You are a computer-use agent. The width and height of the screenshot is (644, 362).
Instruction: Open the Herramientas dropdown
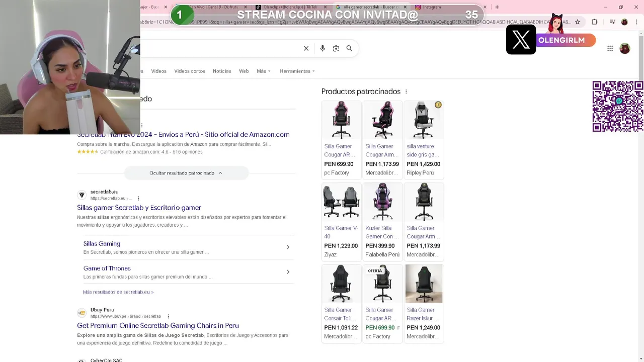[x=297, y=71]
